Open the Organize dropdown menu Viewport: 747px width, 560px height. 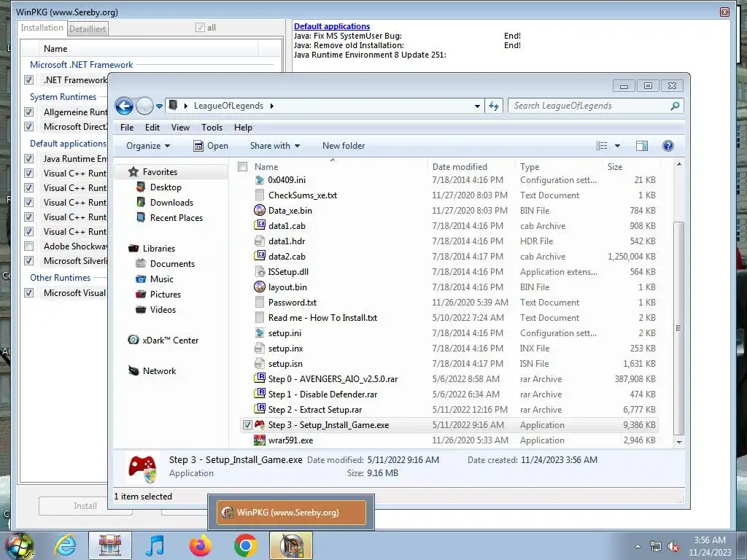point(148,146)
